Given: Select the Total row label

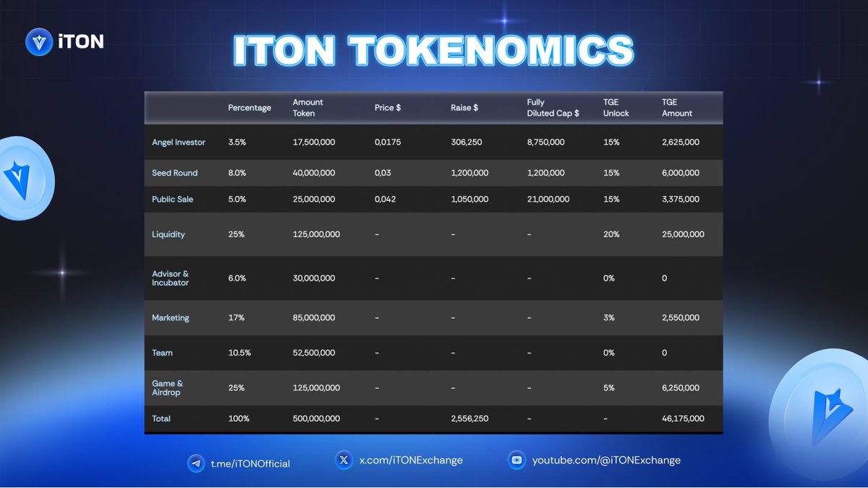Looking at the screenshot, I should pos(161,419).
